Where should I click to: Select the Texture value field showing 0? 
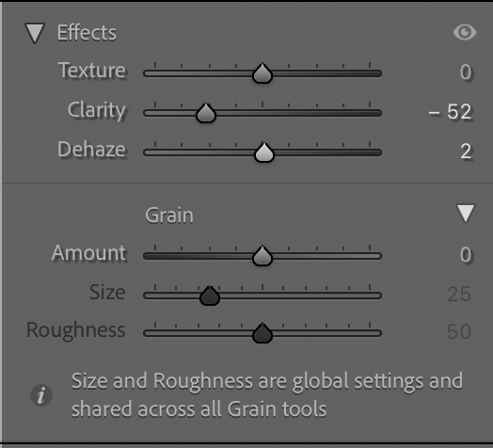coord(466,72)
